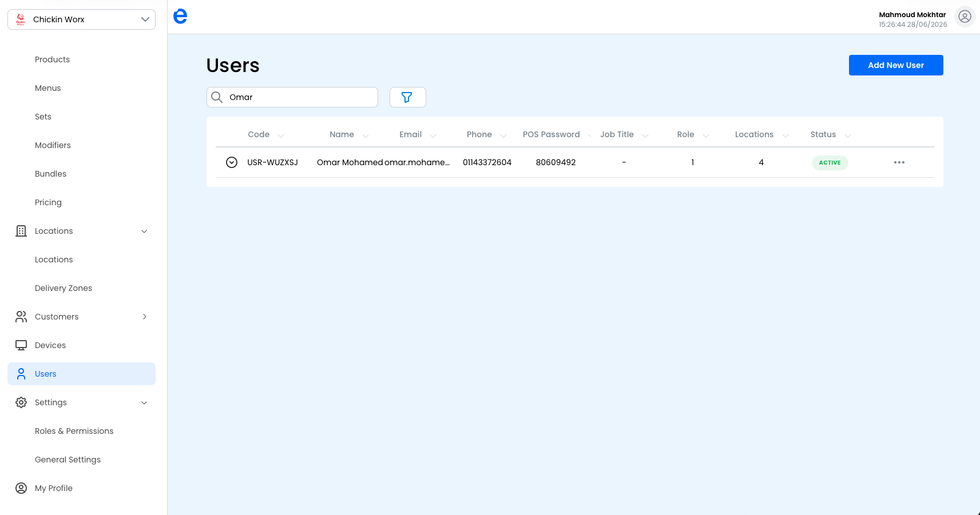The height and width of the screenshot is (515, 980).
Task: Click the Chickin Worx brand logo
Action: (21, 19)
